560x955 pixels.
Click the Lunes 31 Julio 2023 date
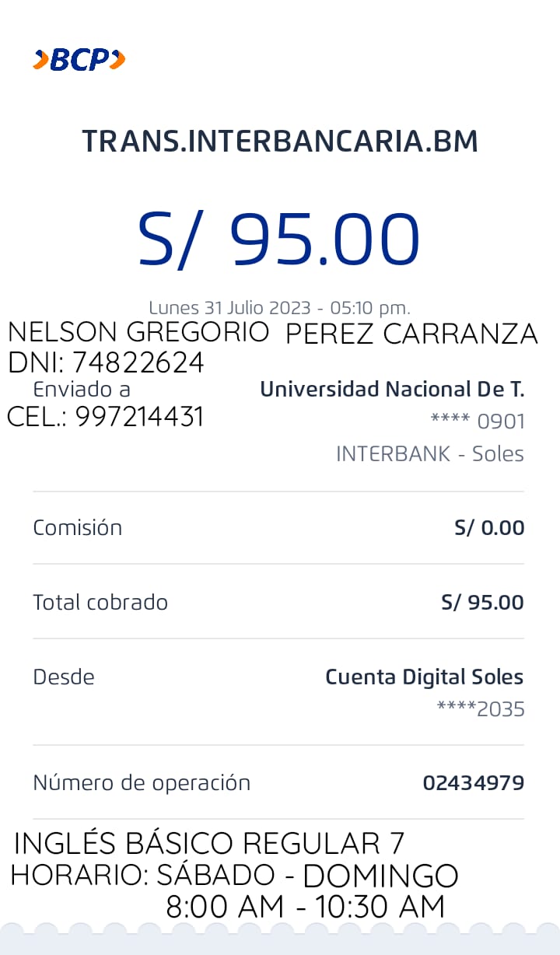(279, 307)
